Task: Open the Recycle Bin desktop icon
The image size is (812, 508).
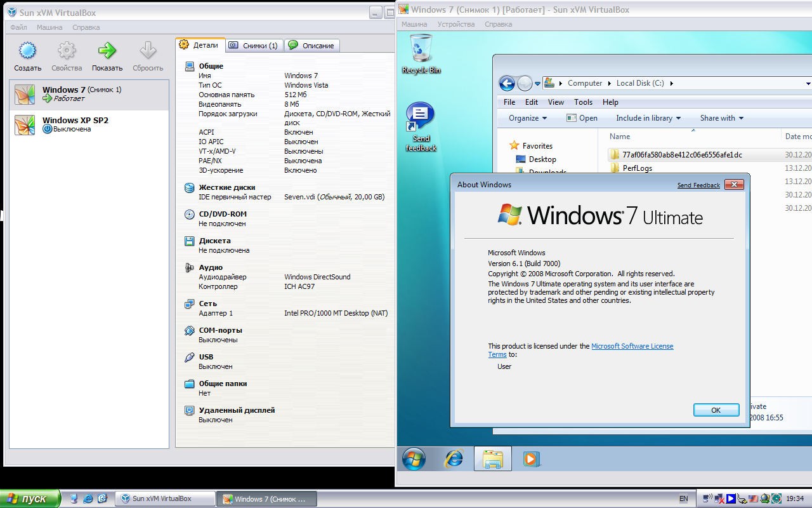Action: click(x=421, y=53)
